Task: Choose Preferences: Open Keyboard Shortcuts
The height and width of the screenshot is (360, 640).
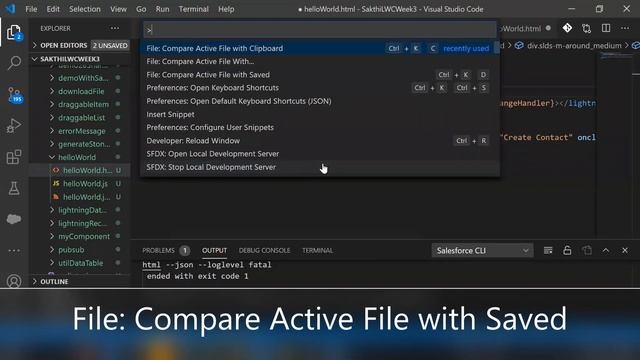Action: (x=320, y=88)
